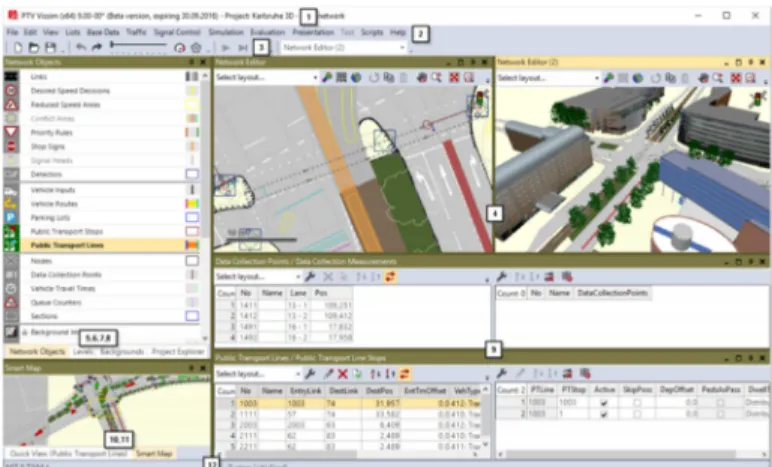The image size is (772, 467).
Task: Check SkipPoss for the second PT line stop
Action: pyautogui.click(x=637, y=414)
